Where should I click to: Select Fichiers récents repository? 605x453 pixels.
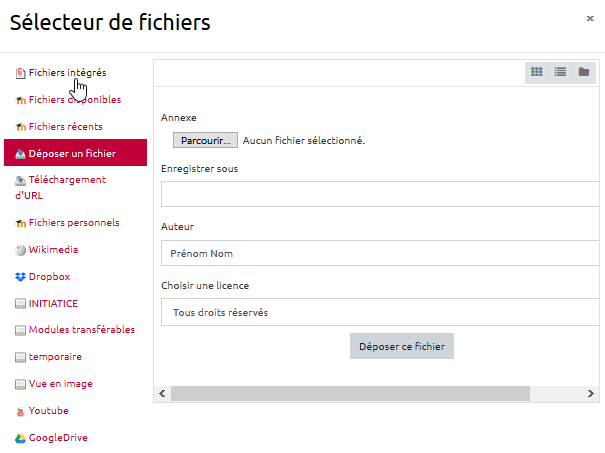point(65,126)
